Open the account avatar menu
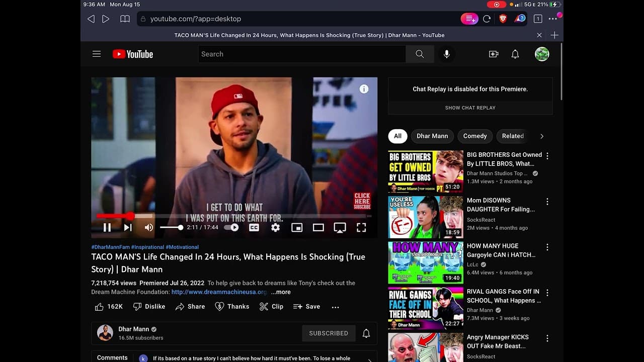This screenshot has height=362, width=644. coord(542,54)
